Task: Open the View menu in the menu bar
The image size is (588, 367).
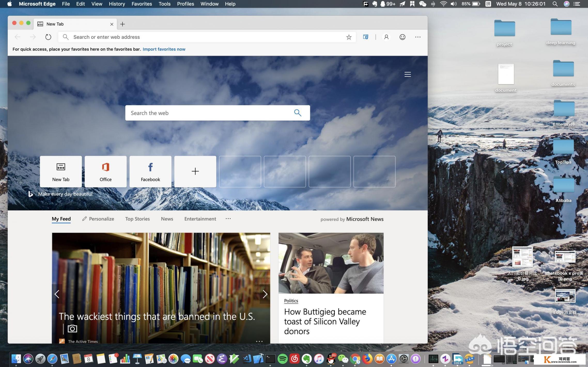Action: (x=97, y=4)
